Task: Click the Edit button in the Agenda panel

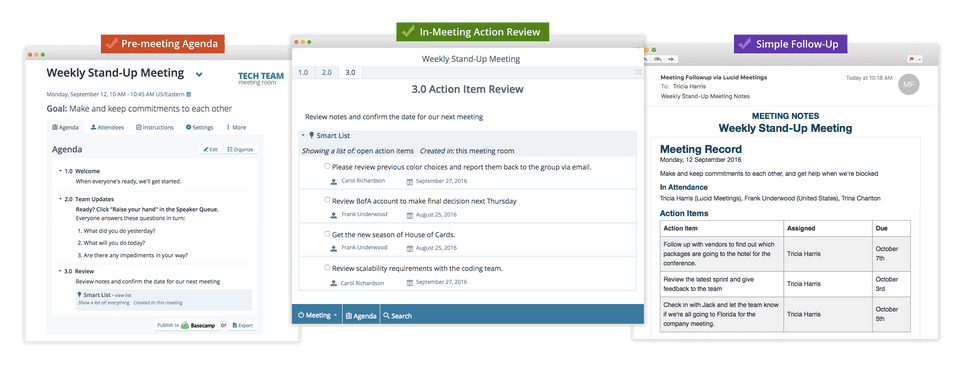Action: pyautogui.click(x=210, y=149)
